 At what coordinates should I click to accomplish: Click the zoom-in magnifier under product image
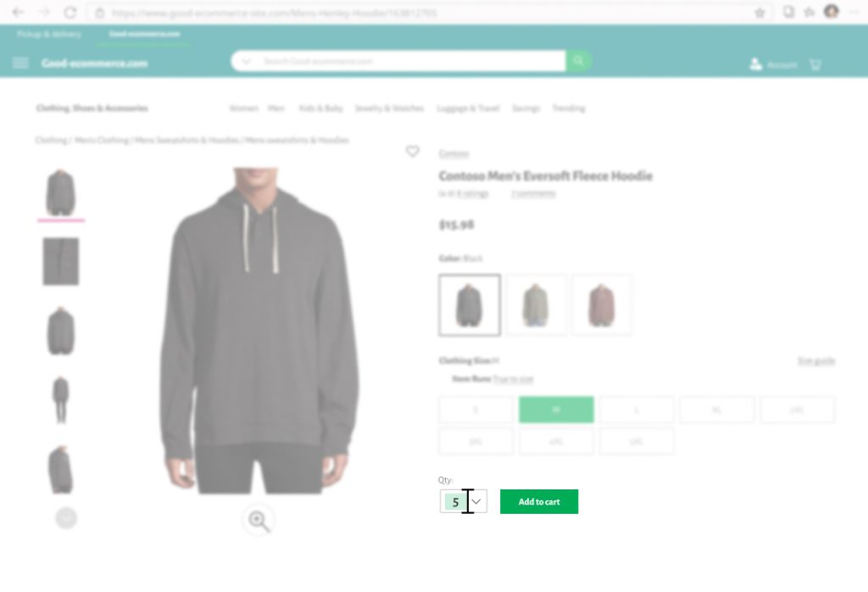[x=259, y=520]
